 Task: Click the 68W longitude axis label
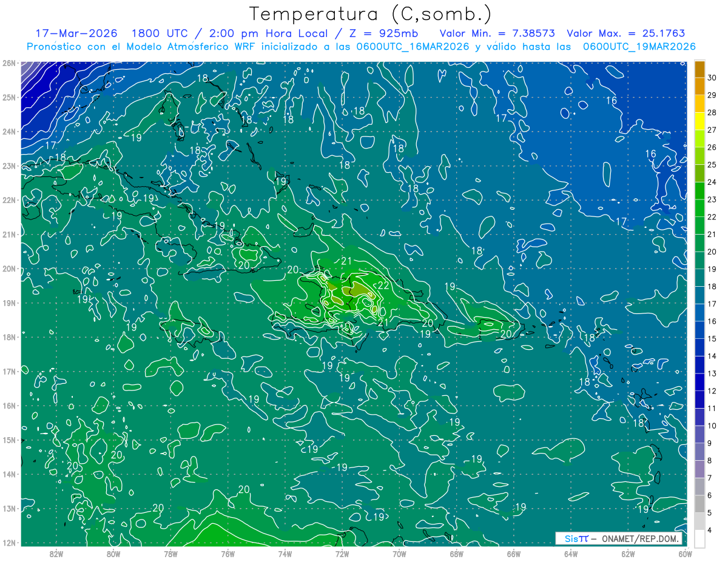coord(457,554)
